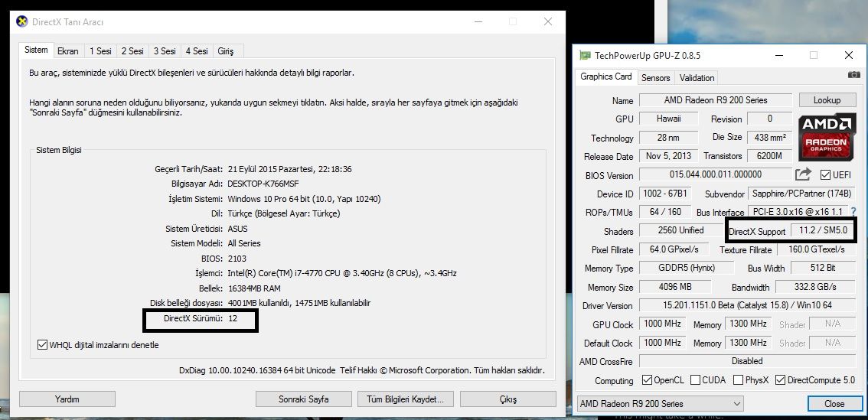
Task: Click the 64 / 160 ROPs/TMUs field
Action: 665,211
